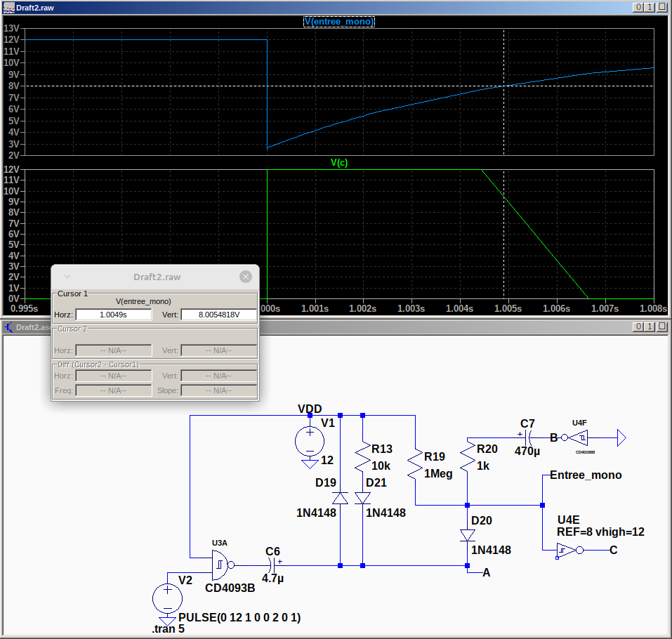Click the Entree_mono net label
The height and width of the screenshot is (639, 672).
[586, 475]
